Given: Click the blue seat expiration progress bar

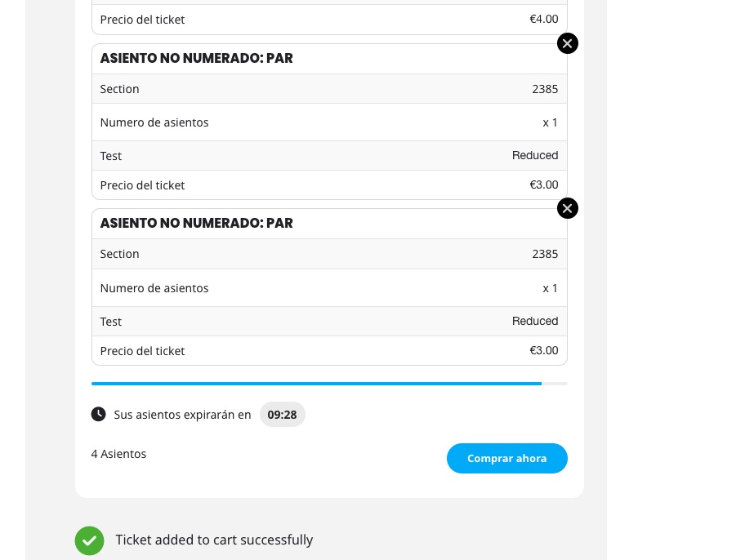Looking at the screenshot, I should [316, 383].
